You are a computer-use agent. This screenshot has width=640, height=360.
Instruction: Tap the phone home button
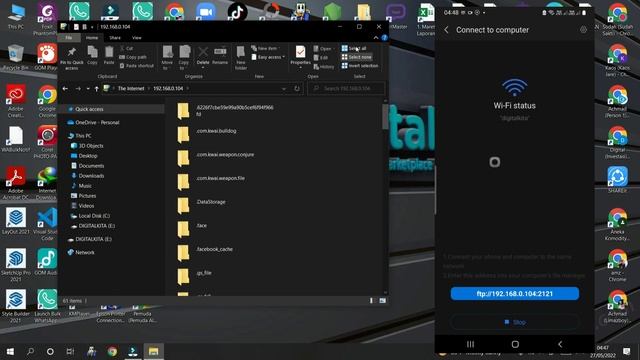coord(515,344)
